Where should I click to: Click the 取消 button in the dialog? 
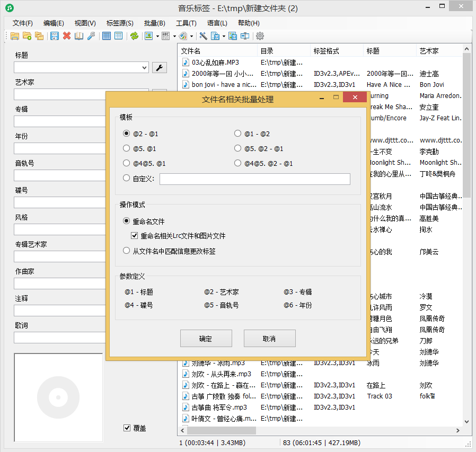[x=269, y=338]
